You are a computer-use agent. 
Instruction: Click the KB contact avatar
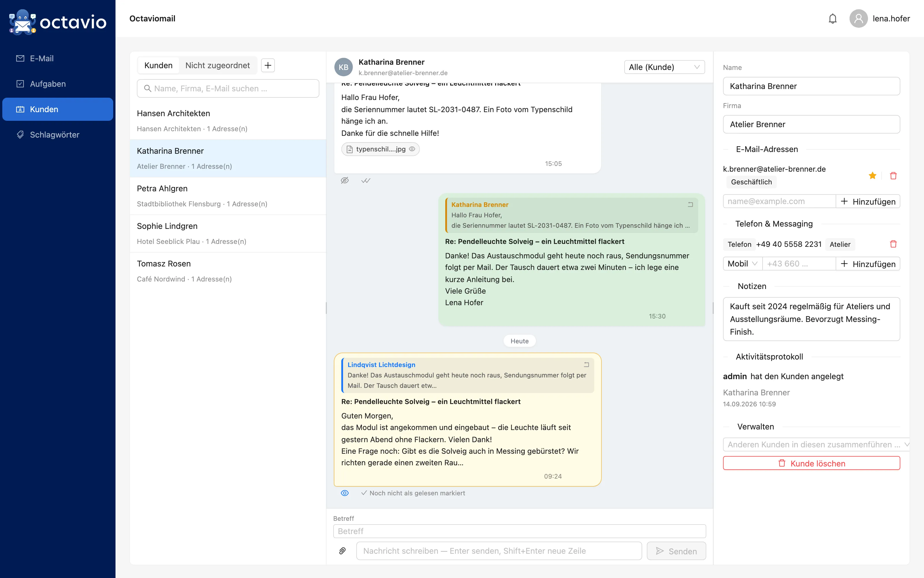tap(343, 67)
